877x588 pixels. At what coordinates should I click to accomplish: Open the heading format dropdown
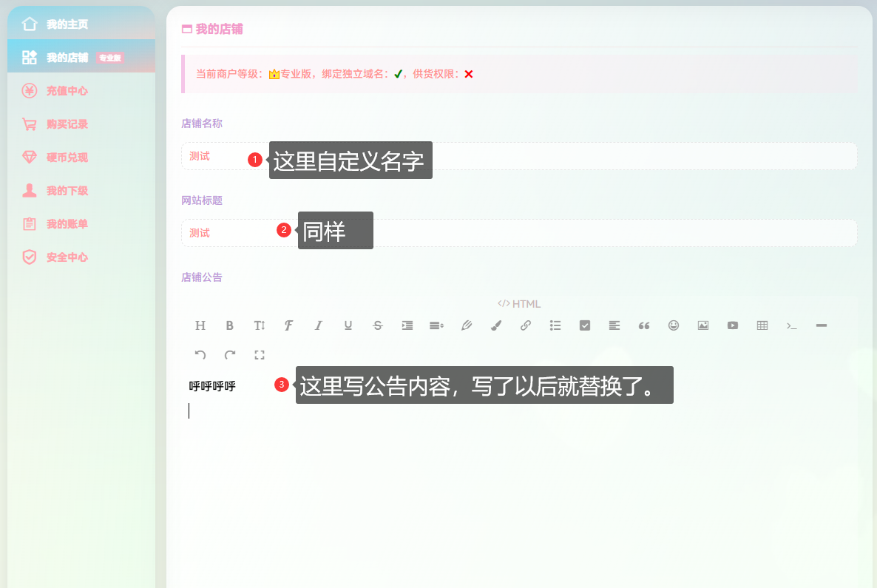pyautogui.click(x=200, y=325)
